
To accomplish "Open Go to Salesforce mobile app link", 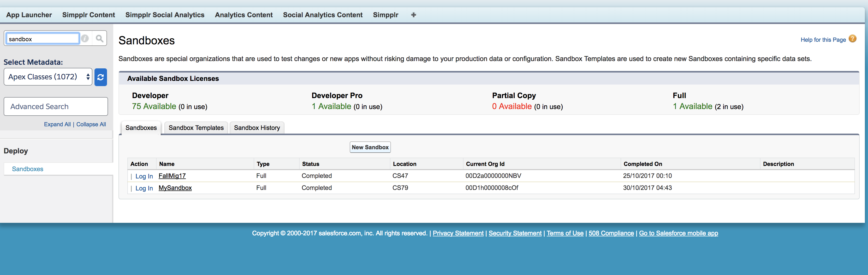I will (678, 233).
